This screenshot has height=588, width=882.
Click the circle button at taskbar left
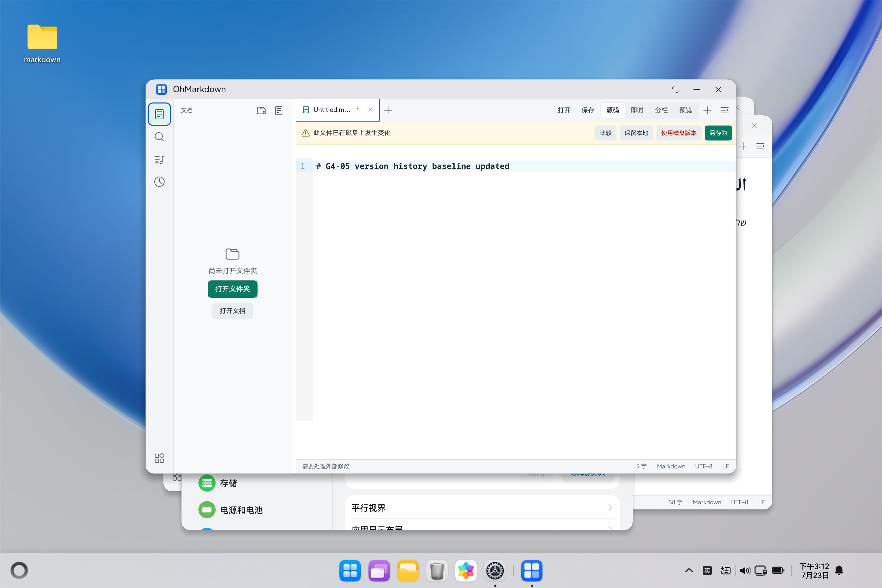(x=19, y=570)
